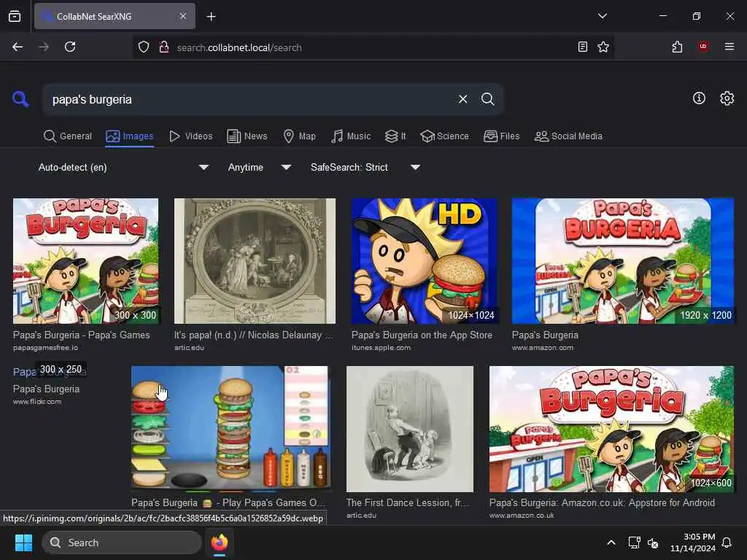Open the 1920 x 1200 Amazon thumbnail
Screen dimensions: 747x560
click(x=623, y=261)
